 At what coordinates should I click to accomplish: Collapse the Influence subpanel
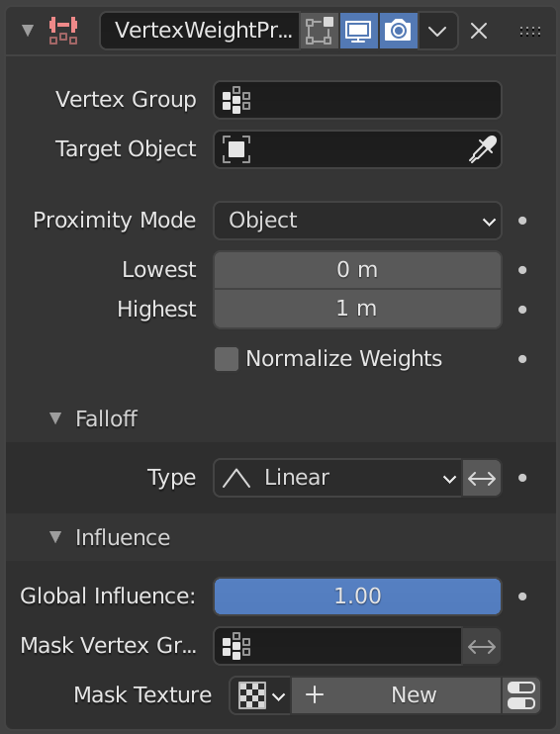[55, 537]
